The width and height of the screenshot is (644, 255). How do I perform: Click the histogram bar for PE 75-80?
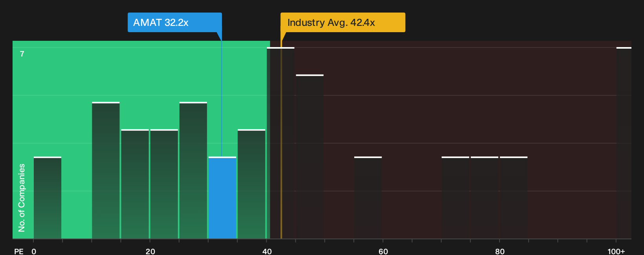click(x=485, y=198)
